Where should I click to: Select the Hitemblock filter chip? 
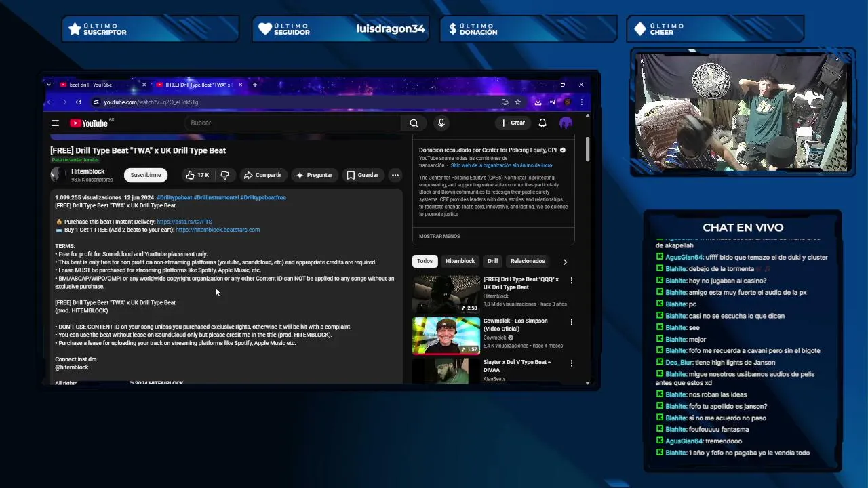[460, 261]
